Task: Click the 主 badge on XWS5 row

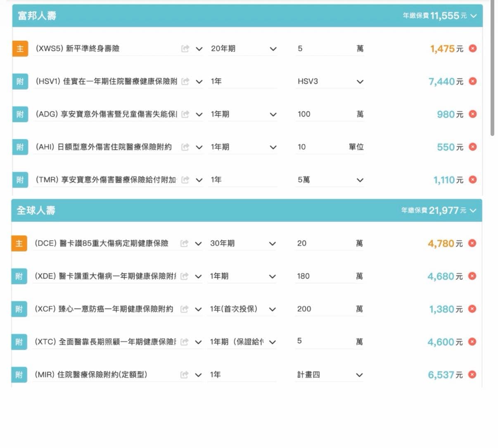Action: pyautogui.click(x=20, y=49)
